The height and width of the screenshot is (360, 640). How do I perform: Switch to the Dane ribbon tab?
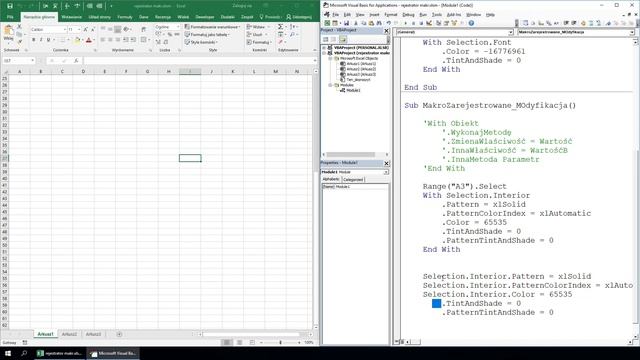[x=144, y=17]
